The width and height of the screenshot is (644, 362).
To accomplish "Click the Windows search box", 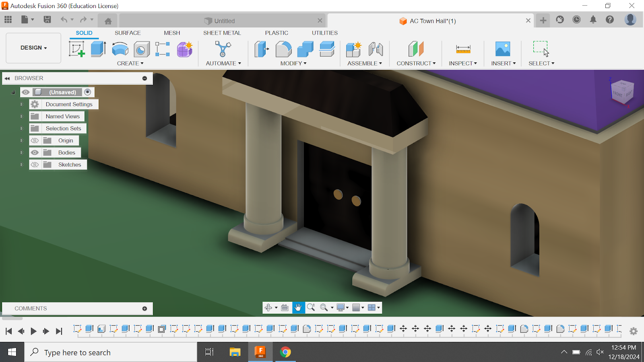I will pyautogui.click(x=111, y=352).
